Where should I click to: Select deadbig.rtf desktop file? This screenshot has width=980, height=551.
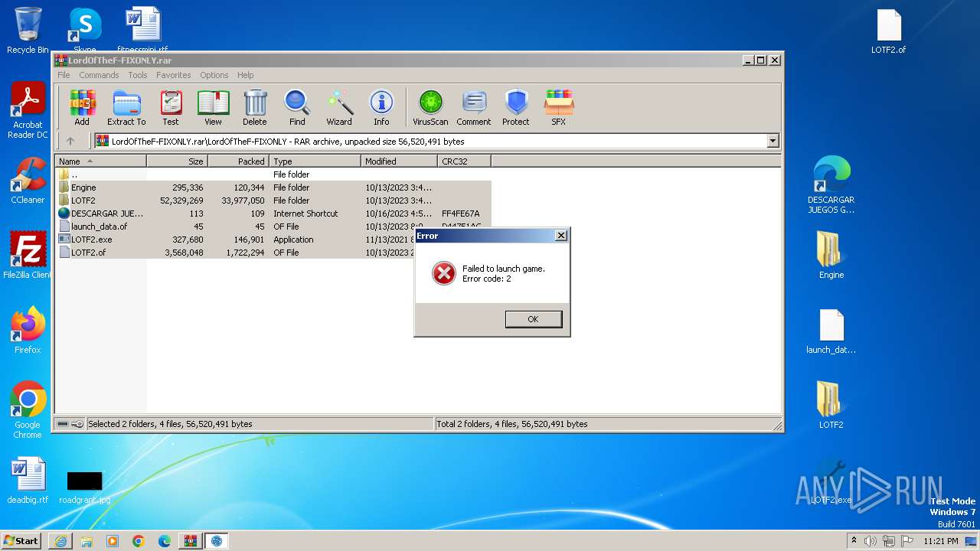(x=28, y=481)
